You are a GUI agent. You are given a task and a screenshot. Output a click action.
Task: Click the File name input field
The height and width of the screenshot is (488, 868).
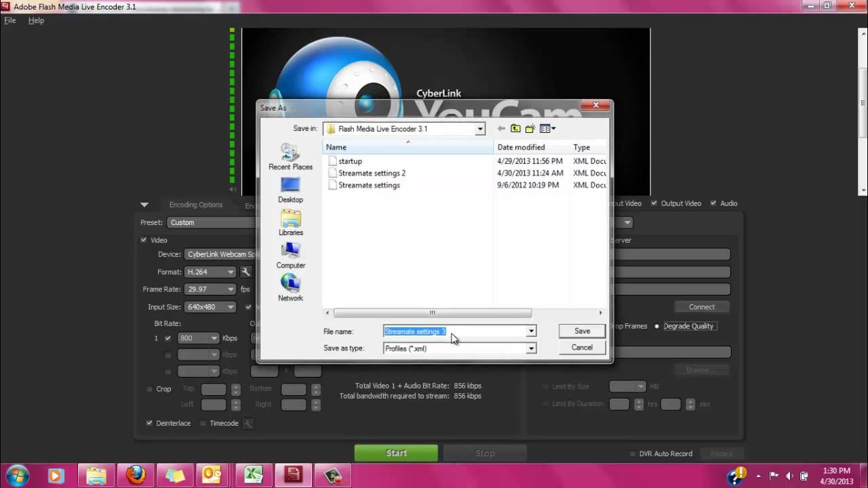(x=454, y=331)
